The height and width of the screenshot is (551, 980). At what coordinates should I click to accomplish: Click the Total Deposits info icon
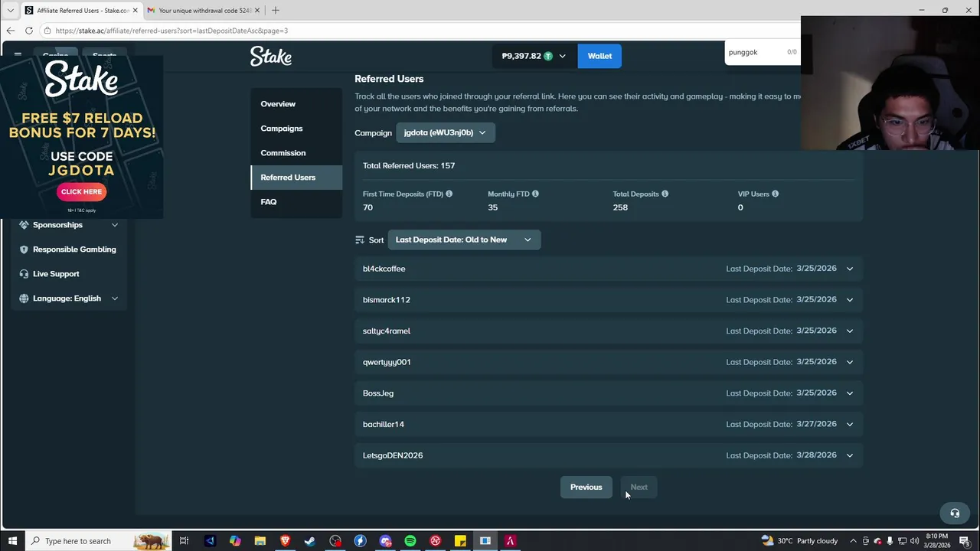[665, 194]
